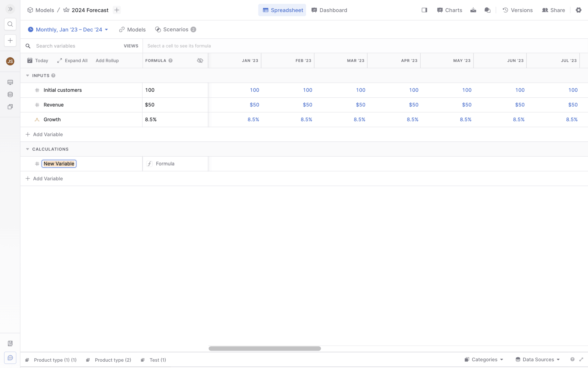The width and height of the screenshot is (588, 368).
Task: Open the stacked pages icon in sidebar
Action: (x=10, y=107)
